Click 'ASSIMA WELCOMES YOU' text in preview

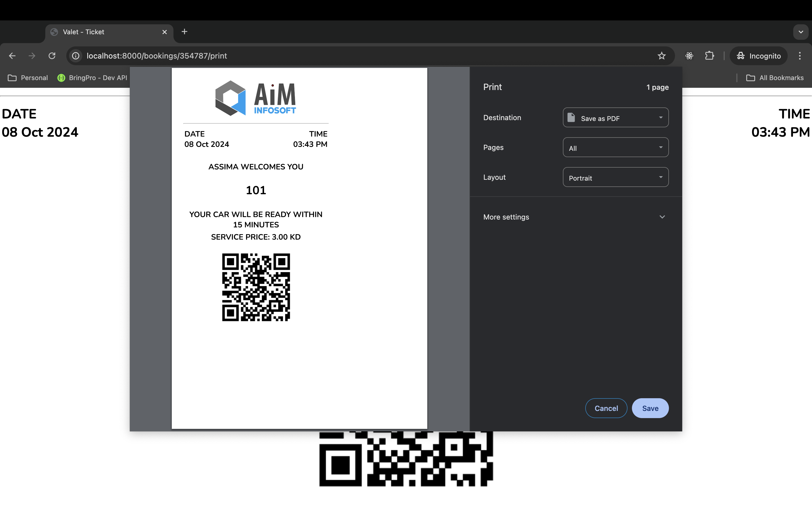pyautogui.click(x=256, y=167)
